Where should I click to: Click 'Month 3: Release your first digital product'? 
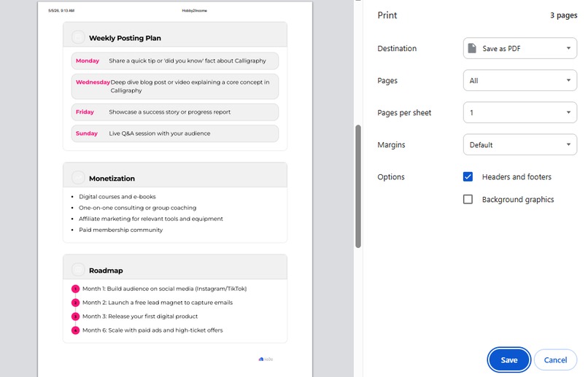[x=140, y=316]
